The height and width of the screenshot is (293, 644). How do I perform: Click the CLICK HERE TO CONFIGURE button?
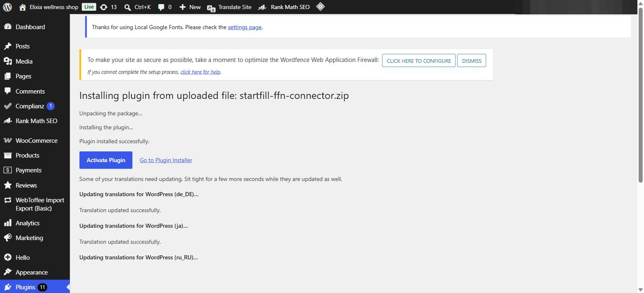coord(419,61)
